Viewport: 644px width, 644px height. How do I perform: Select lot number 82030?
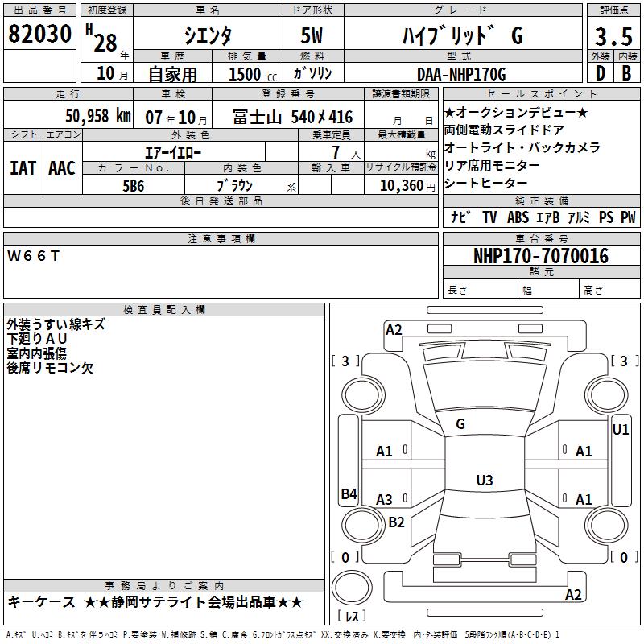click(39, 34)
